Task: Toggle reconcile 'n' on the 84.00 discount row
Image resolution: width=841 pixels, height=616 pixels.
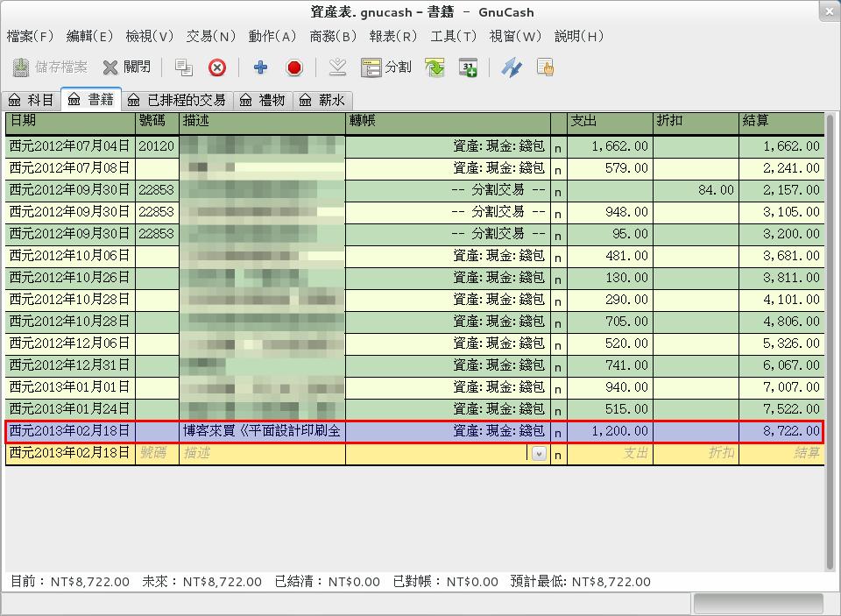Action: (x=558, y=191)
